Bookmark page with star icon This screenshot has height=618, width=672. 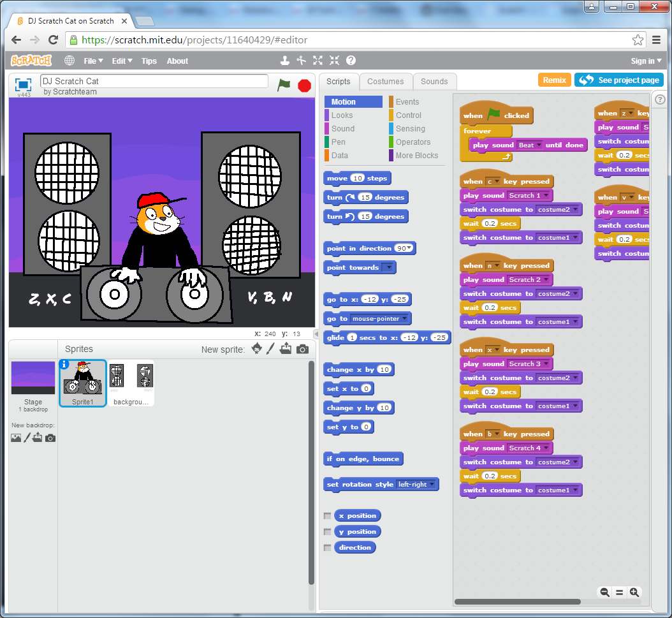(638, 40)
